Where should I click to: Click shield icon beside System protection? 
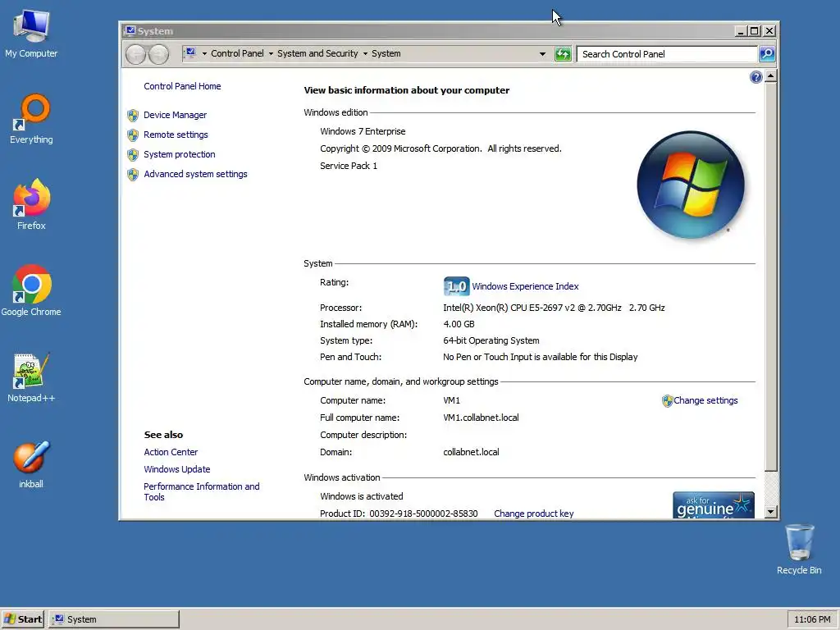click(x=133, y=155)
